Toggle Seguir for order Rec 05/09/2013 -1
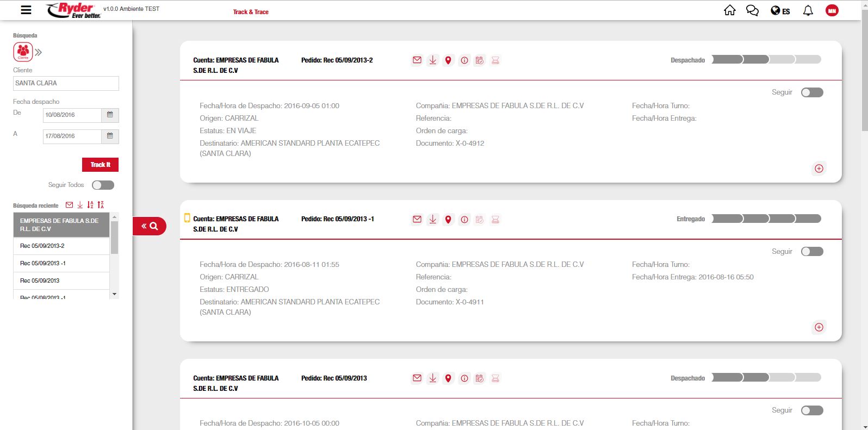Image resolution: width=868 pixels, height=430 pixels. tap(812, 252)
